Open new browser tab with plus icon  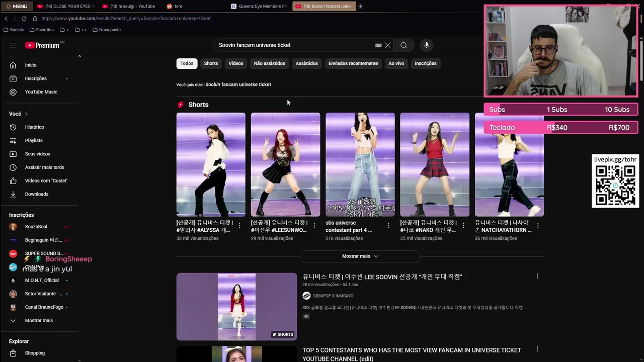(x=360, y=6)
